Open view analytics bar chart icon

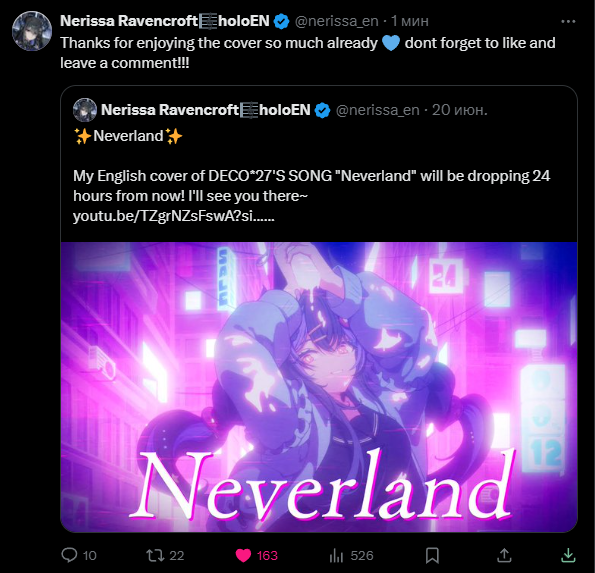[336, 556]
